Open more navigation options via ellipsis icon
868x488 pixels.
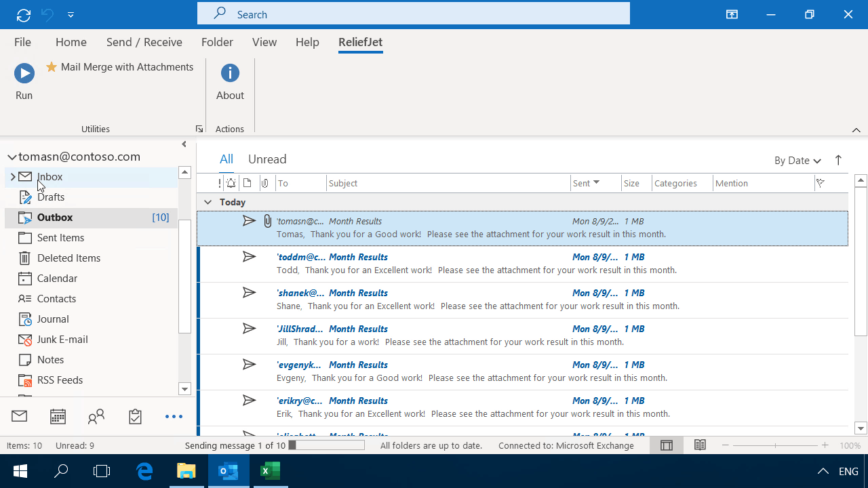pos(174,416)
